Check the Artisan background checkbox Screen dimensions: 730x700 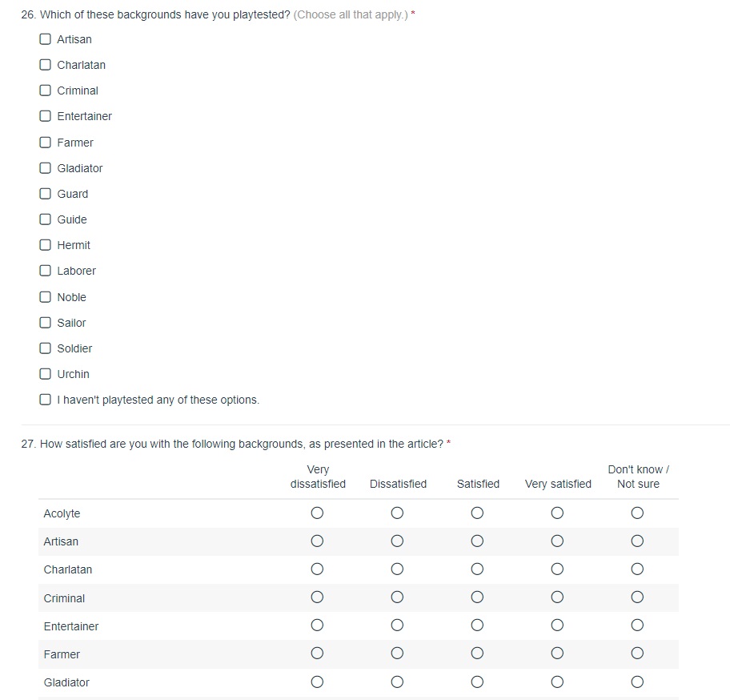tap(46, 39)
